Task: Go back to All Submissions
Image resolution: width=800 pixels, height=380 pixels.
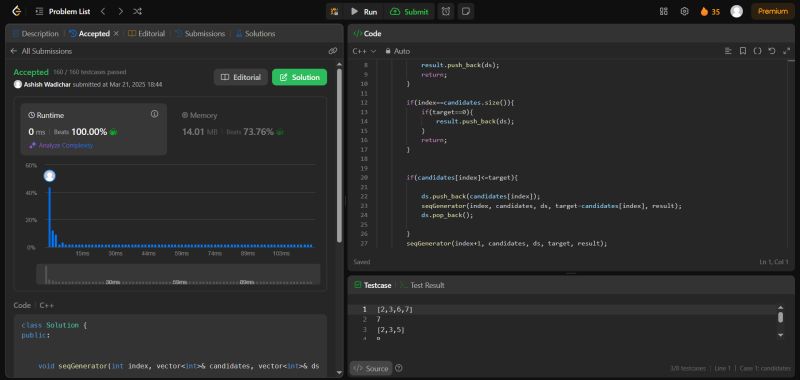Action: click(x=41, y=51)
